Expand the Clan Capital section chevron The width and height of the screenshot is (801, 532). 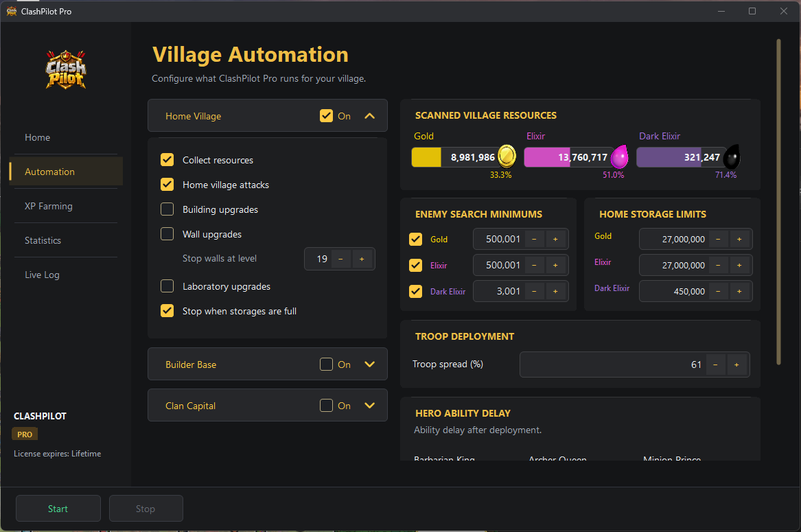(x=370, y=406)
